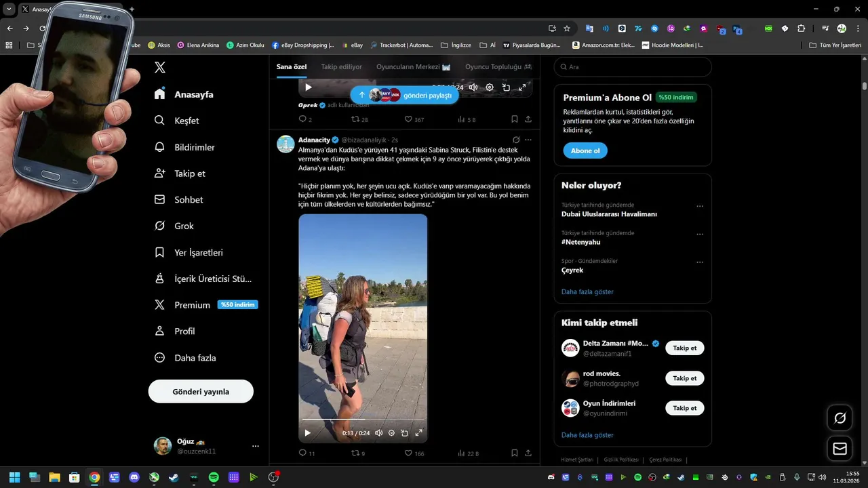868x488 pixels.
Task: Open options for #Netenyahu trend
Action: [x=700, y=235]
